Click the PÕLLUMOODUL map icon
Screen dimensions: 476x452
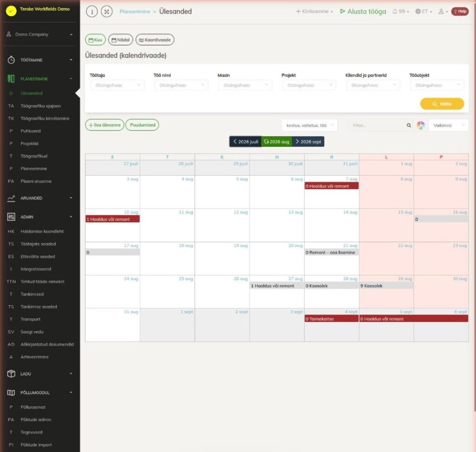tap(11, 393)
